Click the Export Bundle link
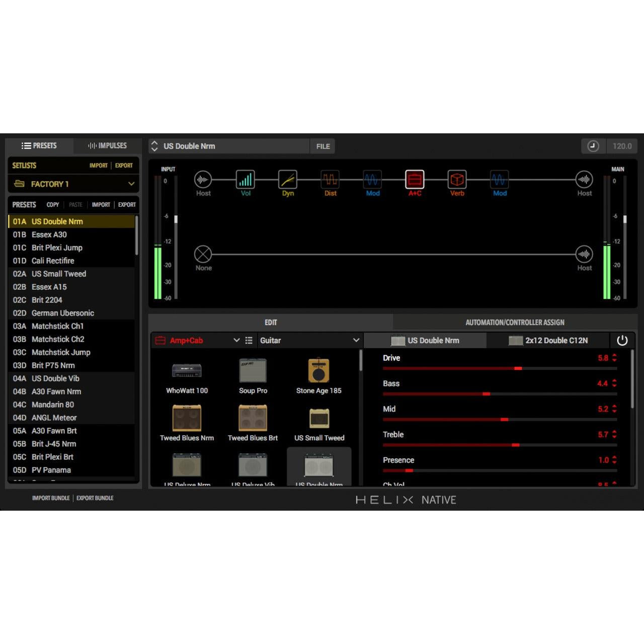The image size is (644, 644). (95, 498)
